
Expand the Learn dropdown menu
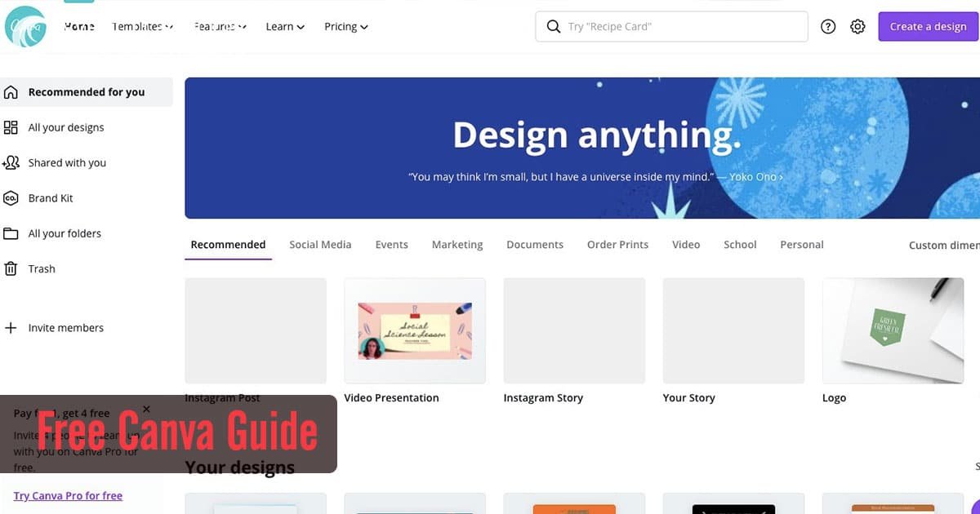(285, 26)
